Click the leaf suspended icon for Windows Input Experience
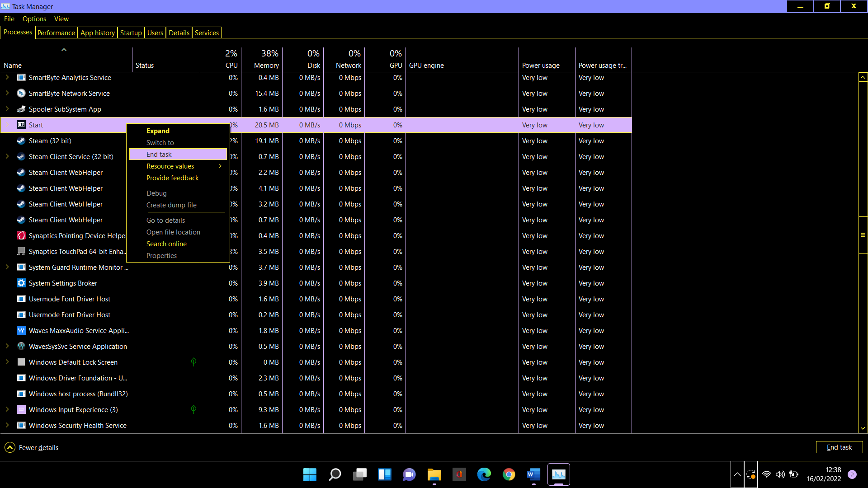 click(x=193, y=409)
